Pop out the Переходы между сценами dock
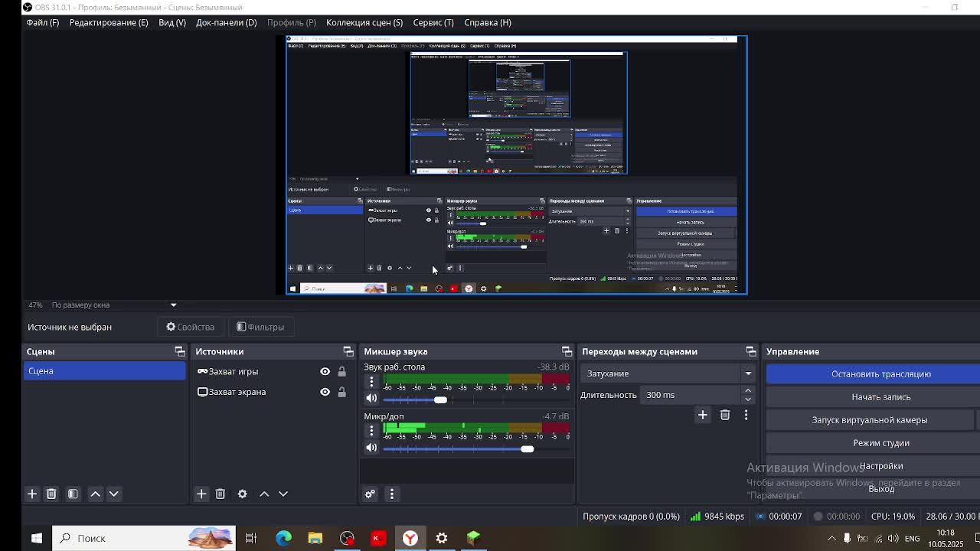This screenshot has height=551, width=980. 750,351
